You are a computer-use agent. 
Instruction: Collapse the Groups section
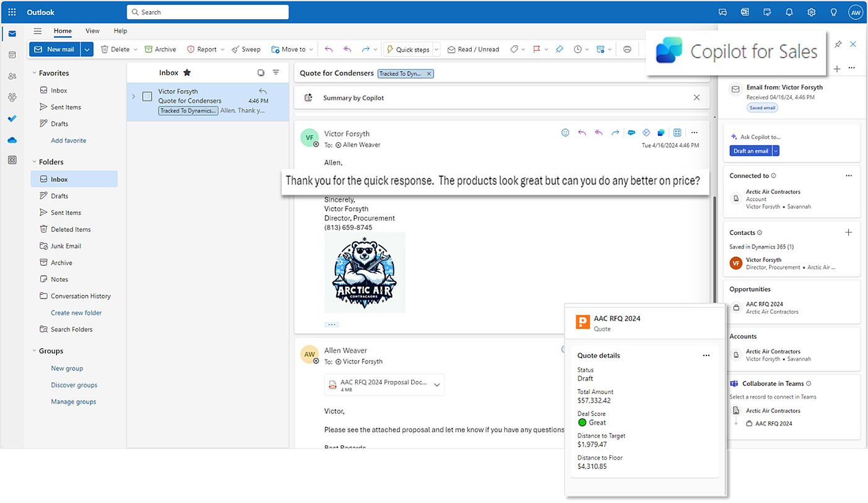pos(34,351)
